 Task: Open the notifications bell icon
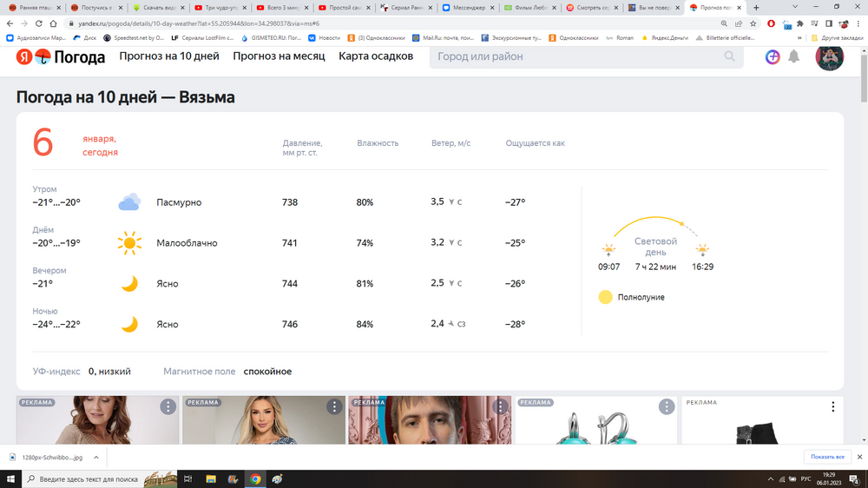click(x=793, y=56)
